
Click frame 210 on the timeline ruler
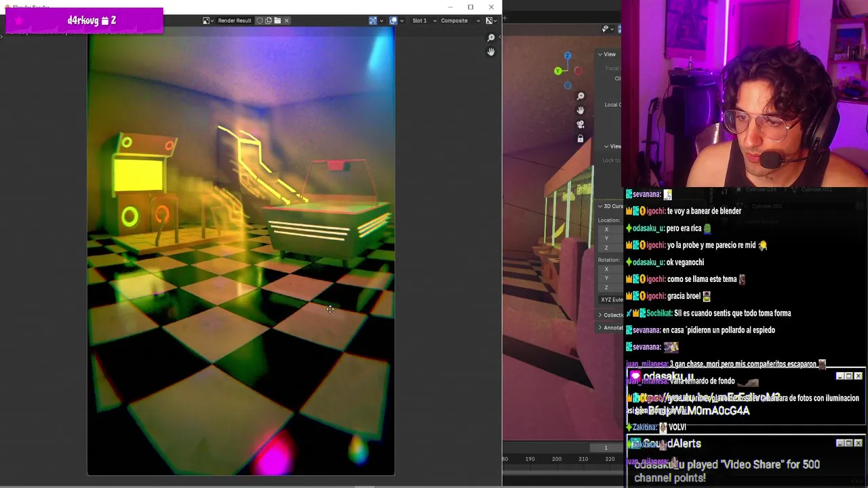(x=583, y=459)
